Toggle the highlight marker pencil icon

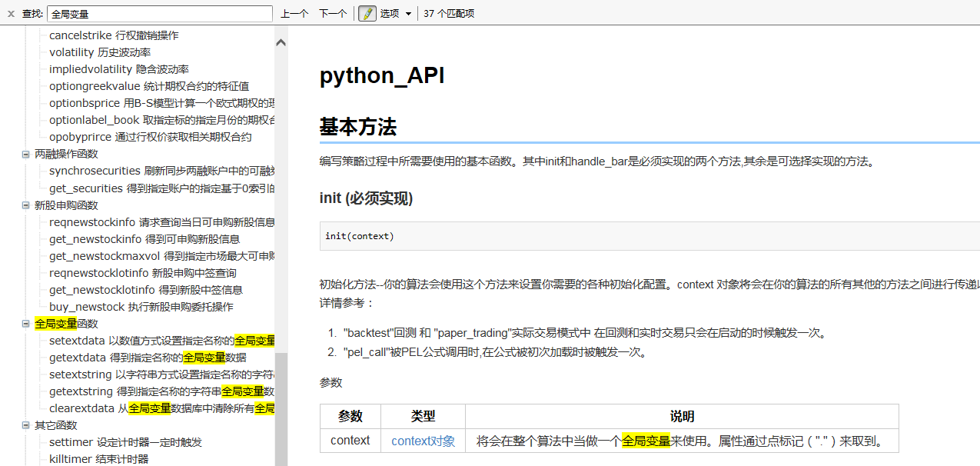[367, 13]
